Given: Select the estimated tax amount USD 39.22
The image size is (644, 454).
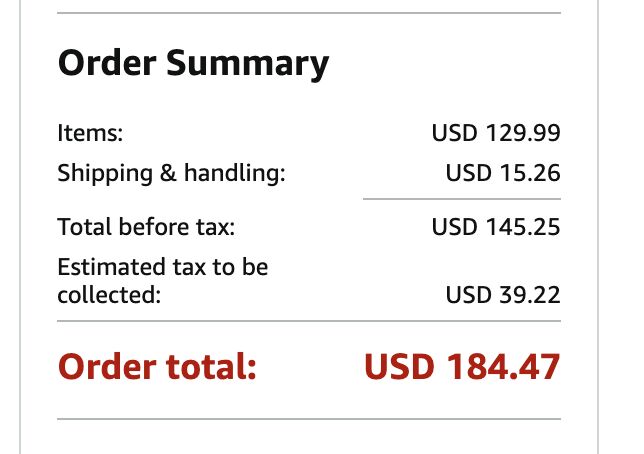Looking at the screenshot, I should (502, 295).
